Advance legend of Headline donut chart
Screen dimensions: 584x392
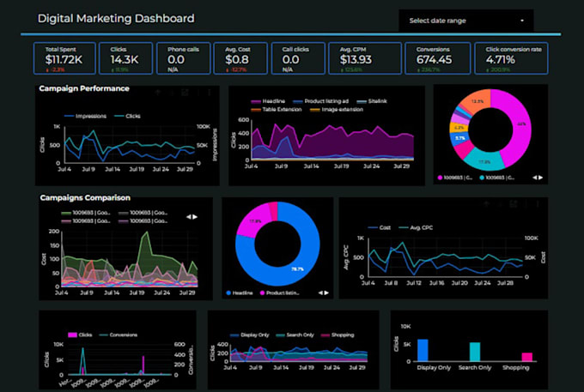(326, 293)
